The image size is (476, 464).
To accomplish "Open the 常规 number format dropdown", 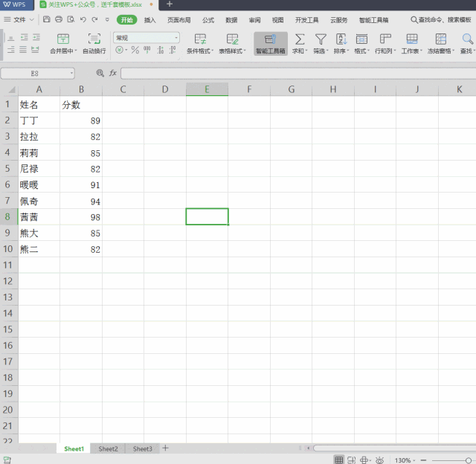I will coord(147,38).
